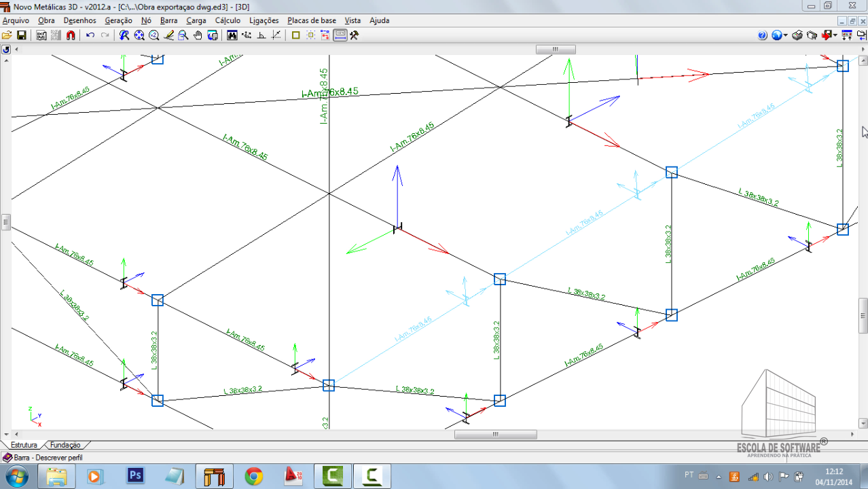Click the Save (floppy disk) toolbar icon
The height and width of the screenshot is (489, 868).
pos(21,35)
